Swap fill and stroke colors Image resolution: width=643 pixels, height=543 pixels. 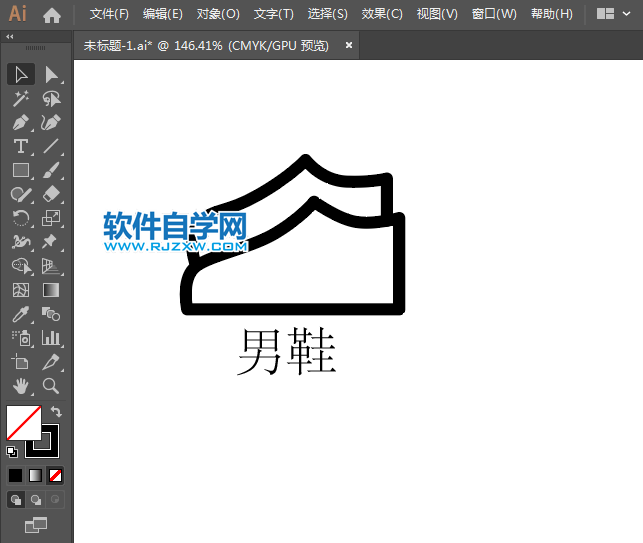pyautogui.click(x=56, y=411)
